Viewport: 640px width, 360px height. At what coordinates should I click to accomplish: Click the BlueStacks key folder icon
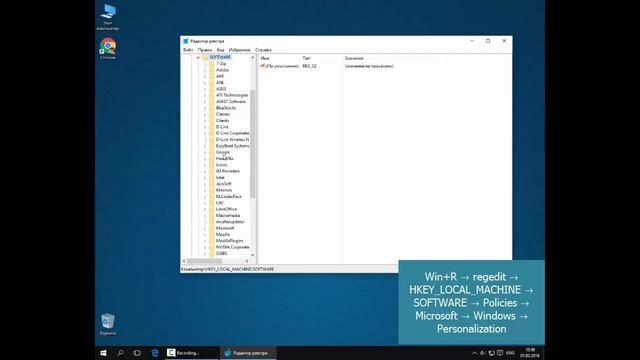211,108
